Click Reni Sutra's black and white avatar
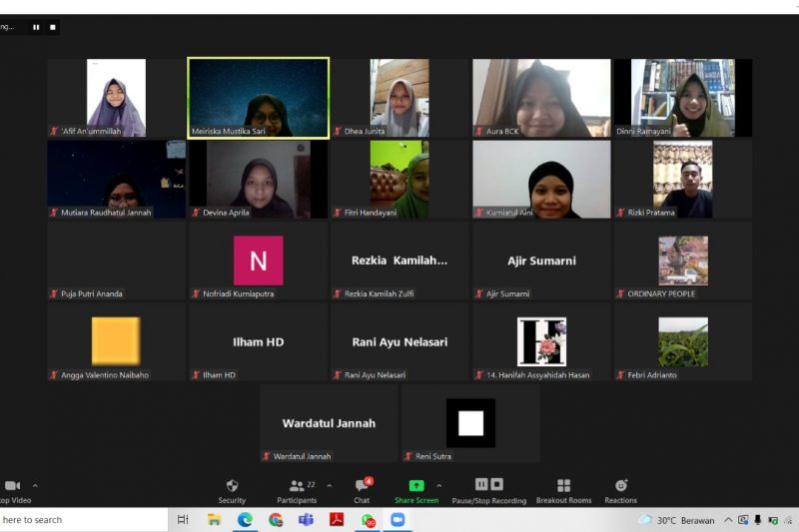Viewport: 799px width, 532px height. [470, 423]
